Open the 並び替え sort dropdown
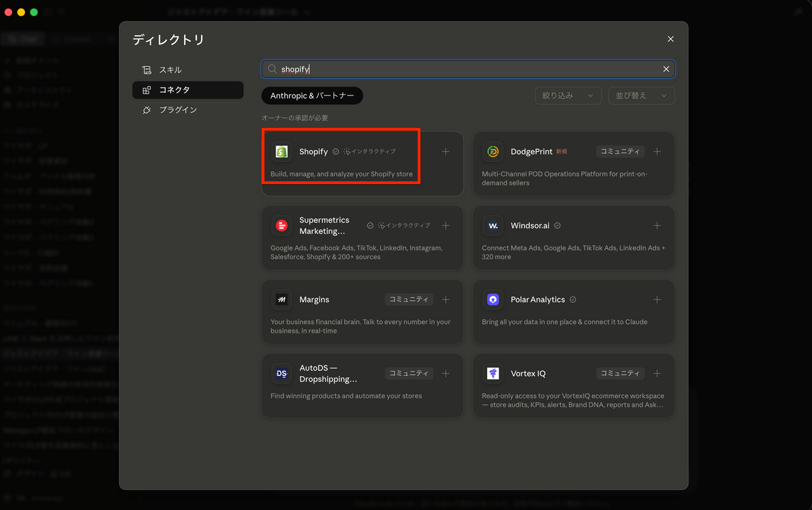Viewport: 812px width, 510px height. pyautogui.click(x=641, y=96)
